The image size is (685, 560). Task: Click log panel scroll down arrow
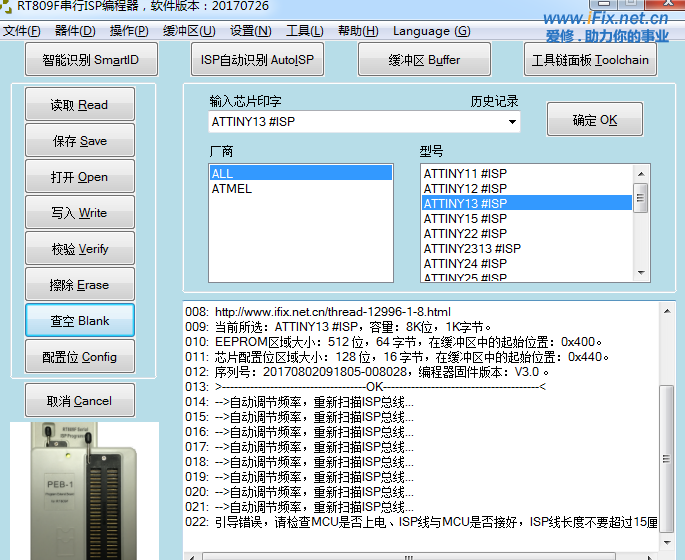point(667,543)
